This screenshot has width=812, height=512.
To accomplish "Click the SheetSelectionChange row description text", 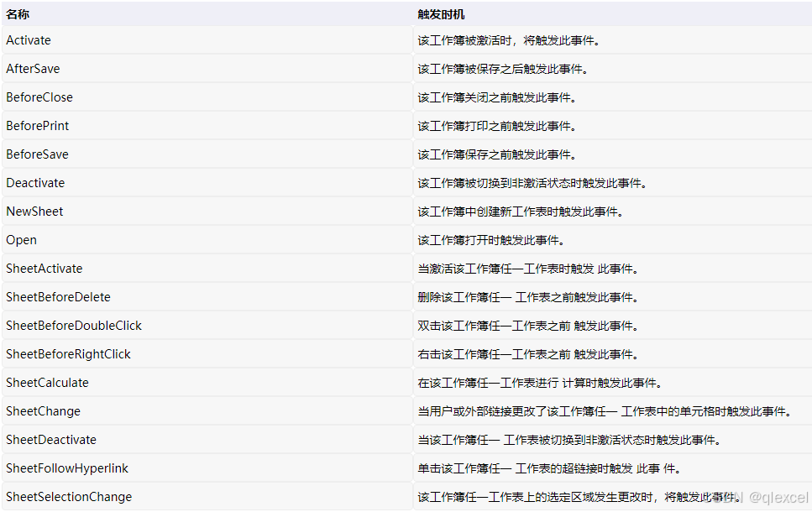I will (x=579, y=497).
